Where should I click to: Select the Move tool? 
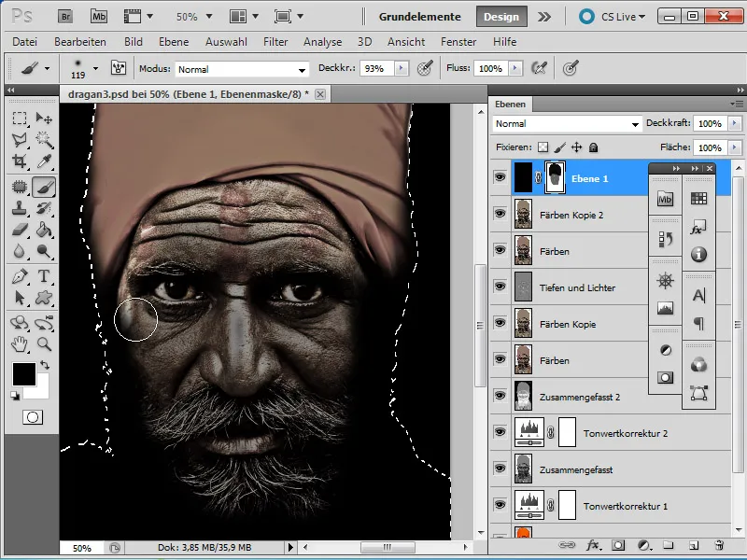[44, 118]
